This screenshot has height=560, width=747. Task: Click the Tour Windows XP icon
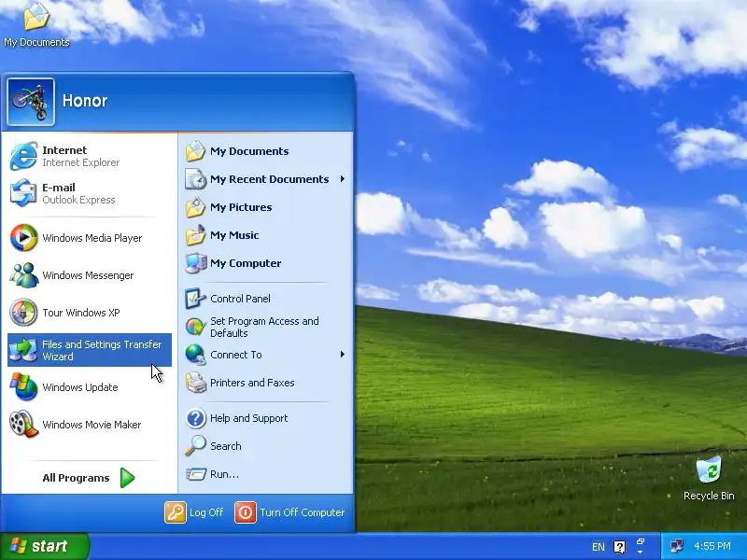(x=23, y=313)
